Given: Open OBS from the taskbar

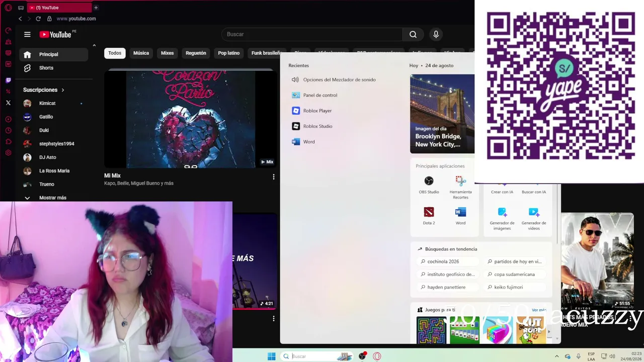Looking at the screenshot, I should (x=362, y=356).
